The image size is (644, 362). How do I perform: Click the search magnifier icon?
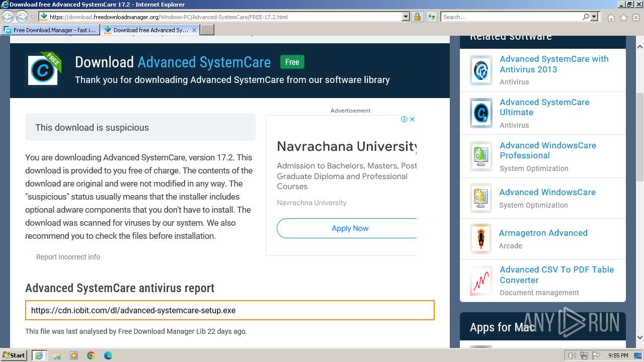[586, 17]
